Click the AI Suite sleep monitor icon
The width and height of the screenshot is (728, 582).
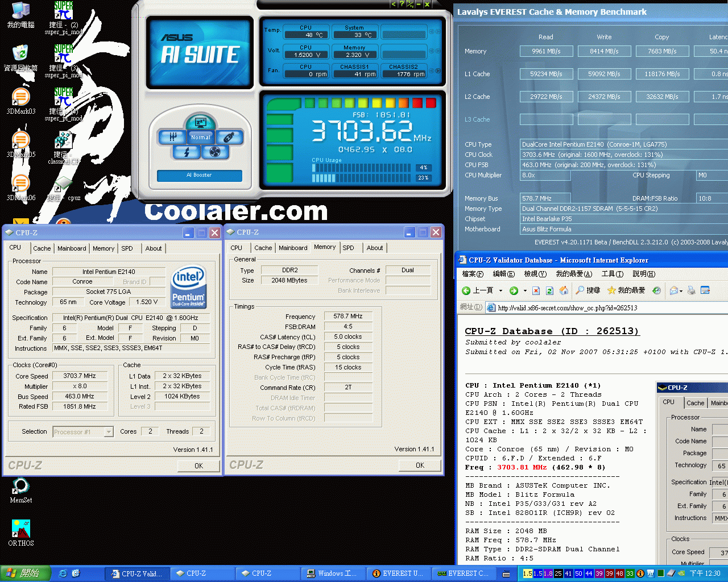pyautogui.click(x=200, y=122)
